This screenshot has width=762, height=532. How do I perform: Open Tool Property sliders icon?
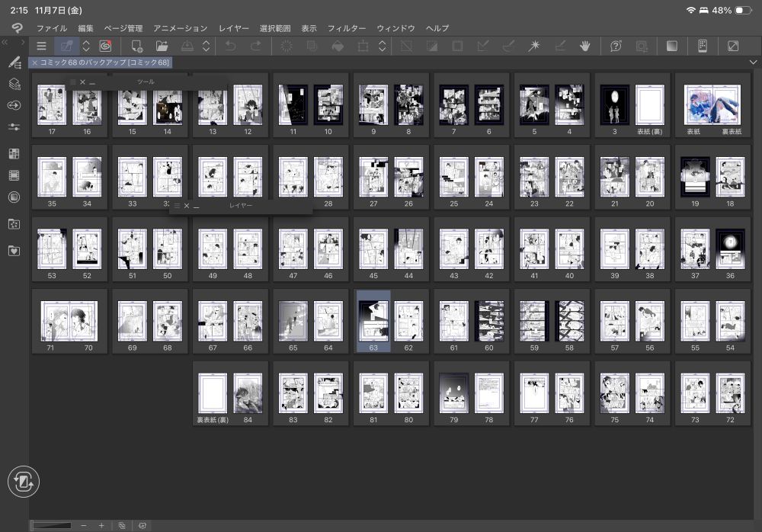pyautogui.click(x=14, y=127)
